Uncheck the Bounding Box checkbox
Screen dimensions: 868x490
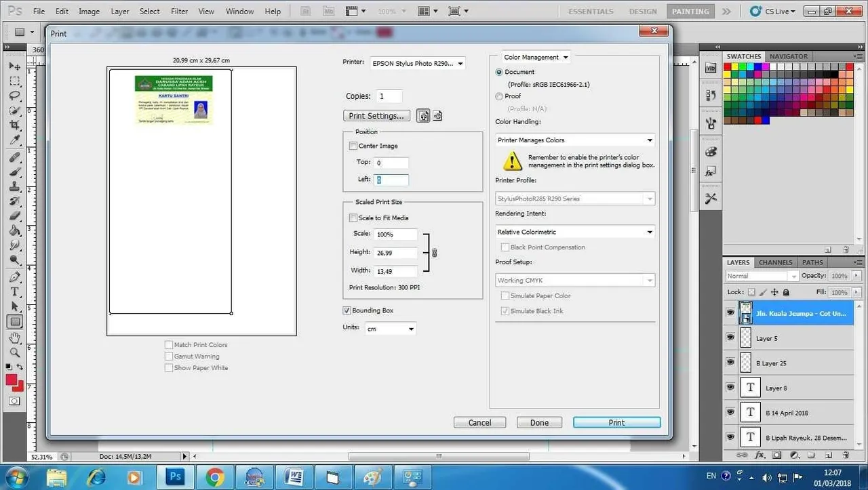[x=347, y=310]
